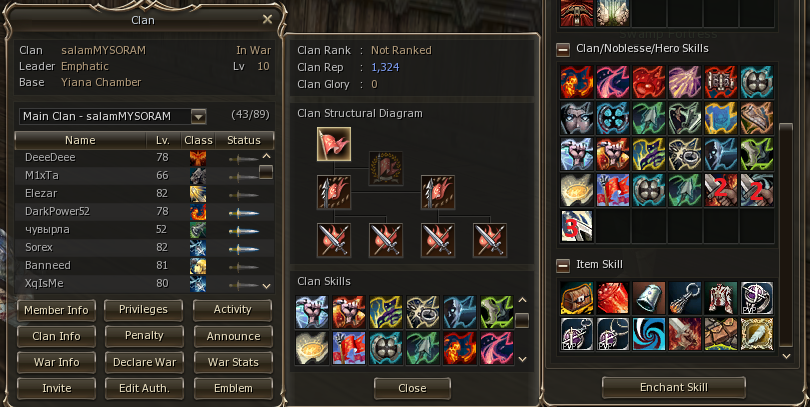This screenshot has width=811, height=407.
Task: Click the red flag icon in Clan Skills
Action: [x=349, y=348]
